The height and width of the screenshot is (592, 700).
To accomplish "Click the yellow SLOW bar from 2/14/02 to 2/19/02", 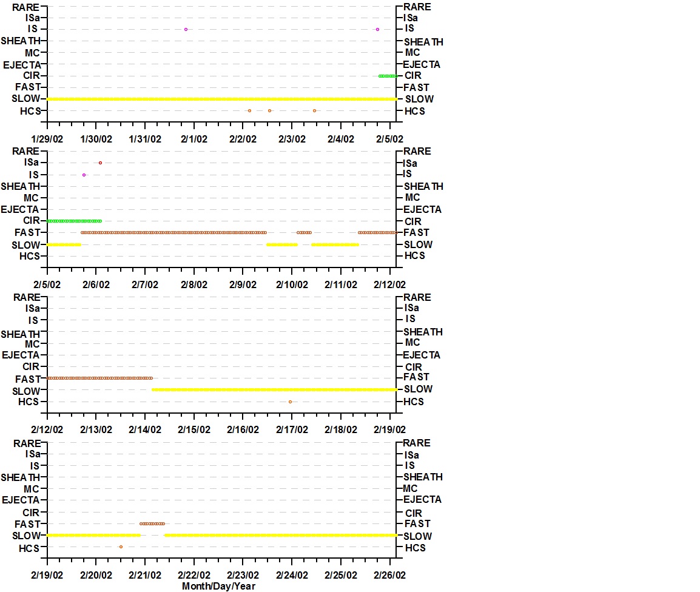I will (x=275, y=390).
